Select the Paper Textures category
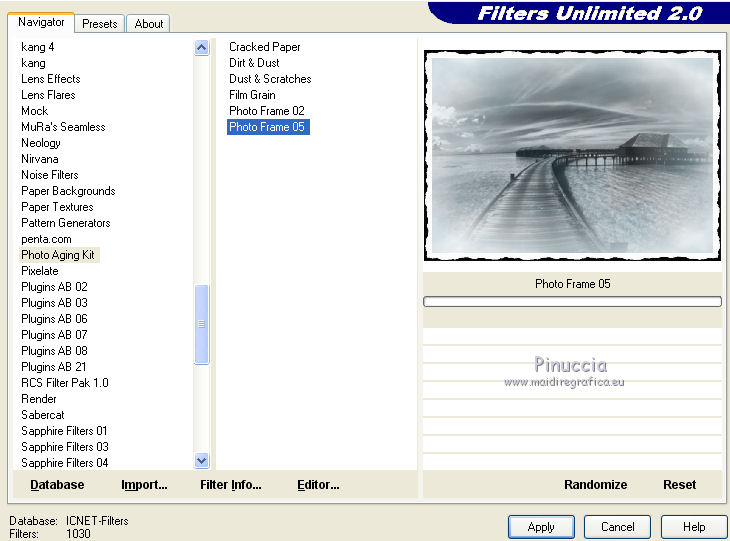730x541 pixels. coord(57,207)
